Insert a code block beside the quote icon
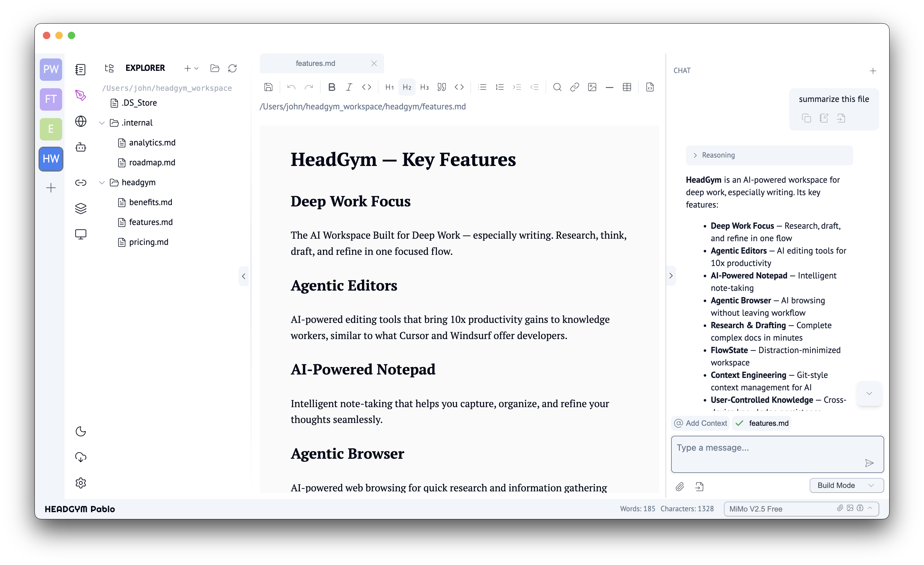 coord(460,87)
